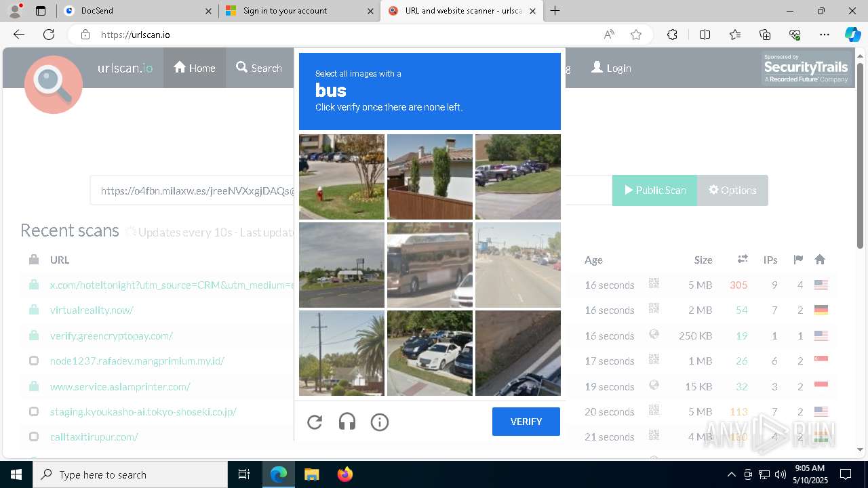
Task: Open tab actions menu
Action: click(41, 11)
